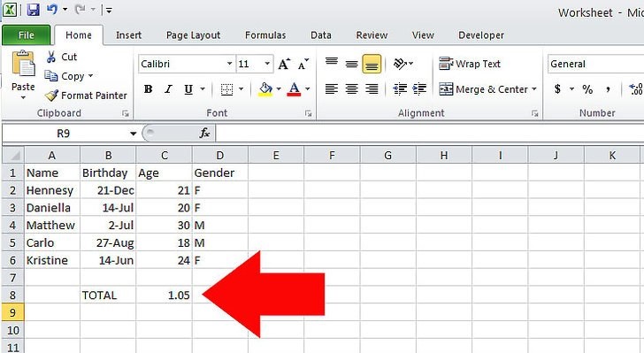This screenshot has width=644, height=353.
Task: Toggle Bold formatting
Action: tap(149, 89)
